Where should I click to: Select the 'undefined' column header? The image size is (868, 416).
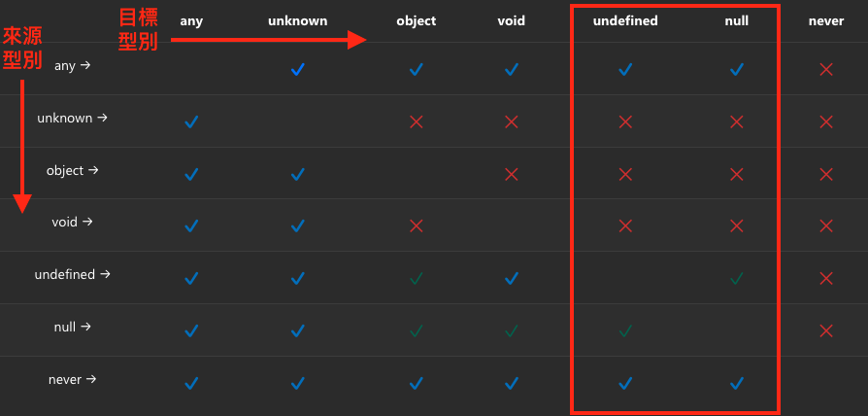(x=625, y=21)
